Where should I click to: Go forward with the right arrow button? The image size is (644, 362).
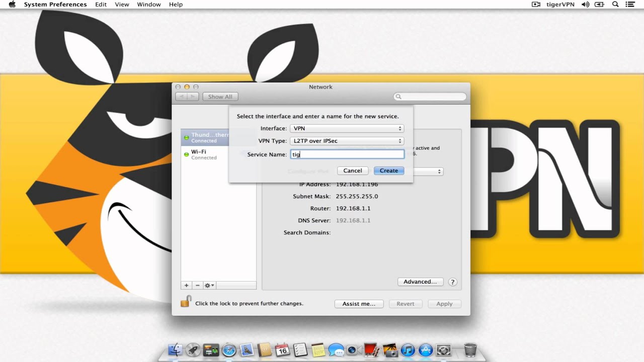pos(193,97)
